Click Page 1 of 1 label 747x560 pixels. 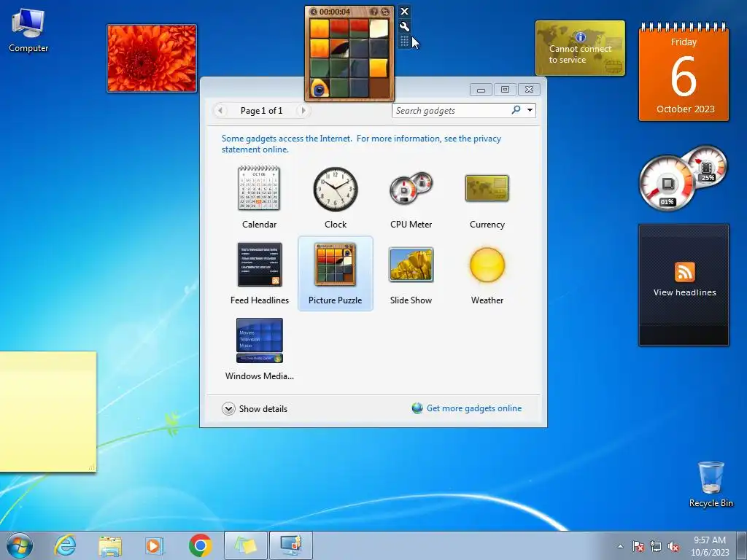[x=262, y=111]
